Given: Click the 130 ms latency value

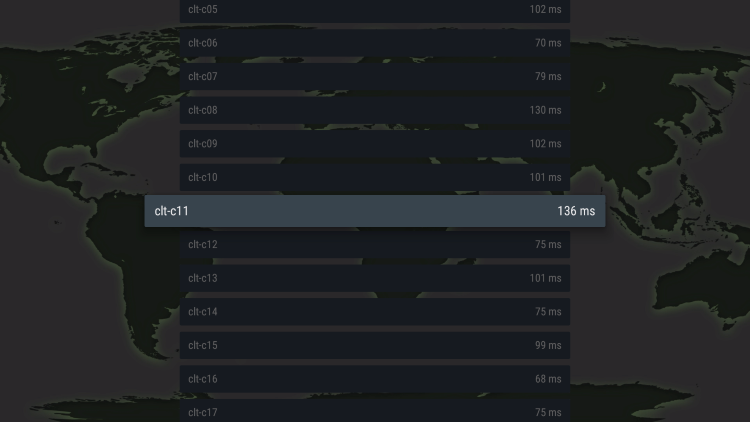Looking at the screenshot, I should (x=545, y=110).
